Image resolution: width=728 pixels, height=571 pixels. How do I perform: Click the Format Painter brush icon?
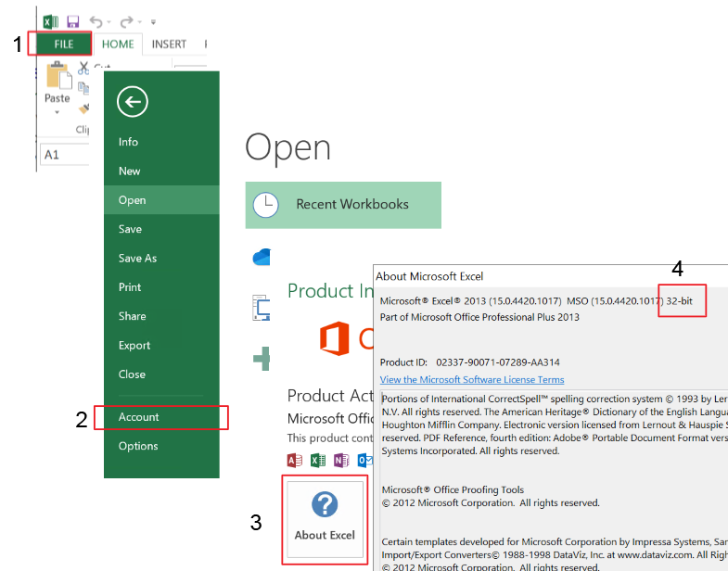[84, 108]
